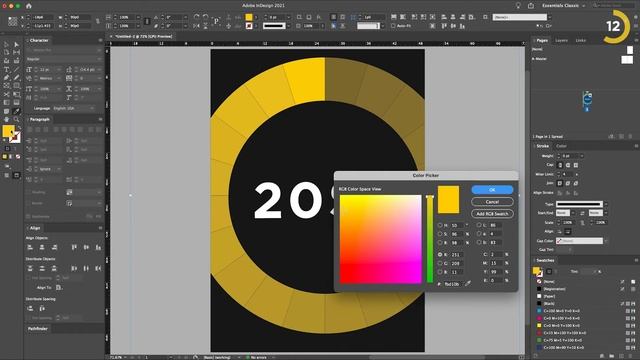
Task: Select the R (red) radio button
Action: point(440,254)
